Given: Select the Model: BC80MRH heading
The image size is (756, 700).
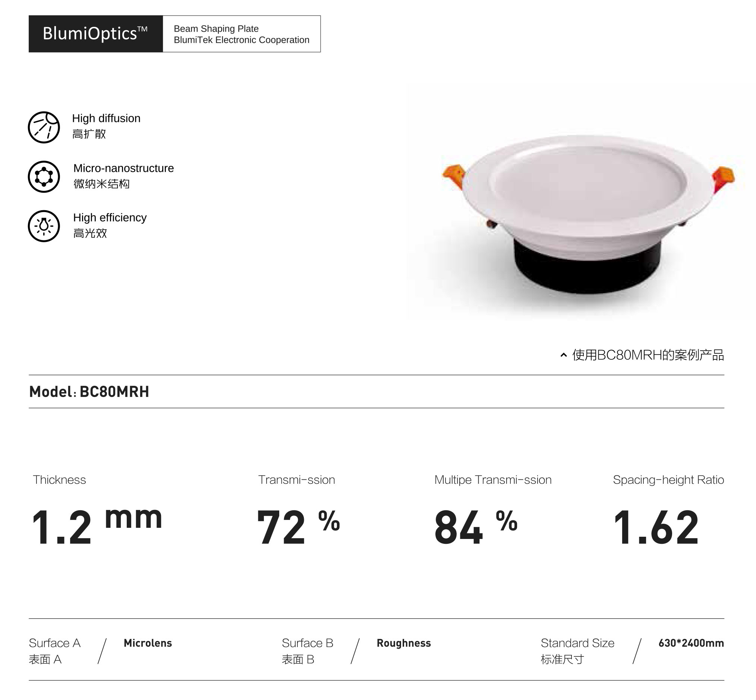Looking at the screenshot, I should (89, 392).
